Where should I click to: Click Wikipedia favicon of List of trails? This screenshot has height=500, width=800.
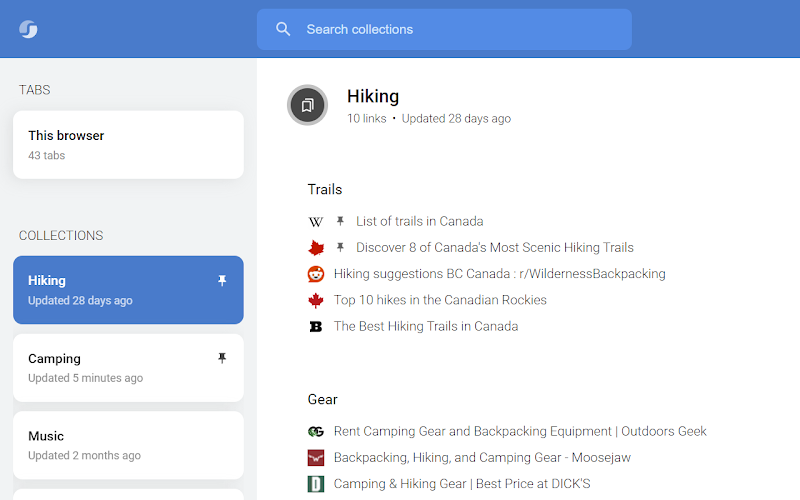316,222
